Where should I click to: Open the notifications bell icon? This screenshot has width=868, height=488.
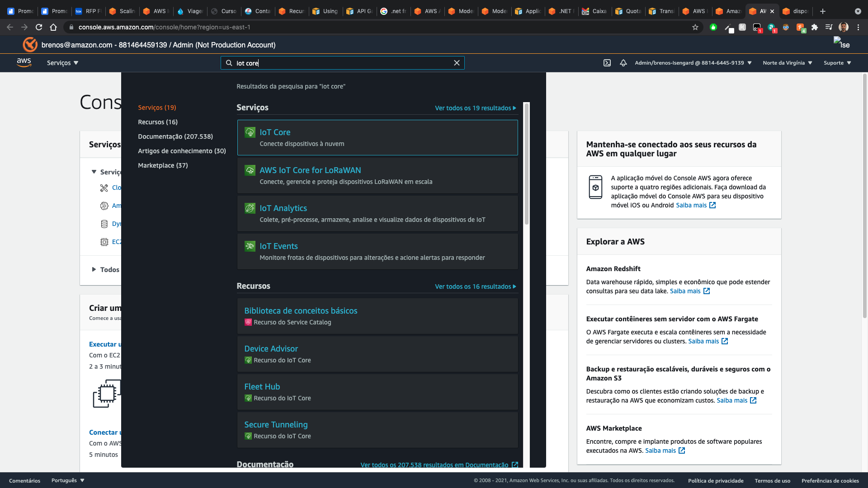(x=623, y=63)
